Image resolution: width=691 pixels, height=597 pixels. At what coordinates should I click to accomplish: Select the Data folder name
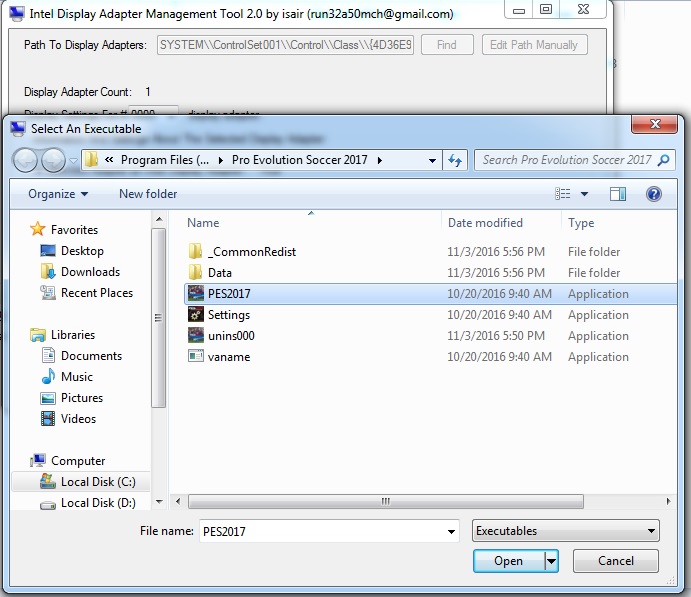[219, 273]
